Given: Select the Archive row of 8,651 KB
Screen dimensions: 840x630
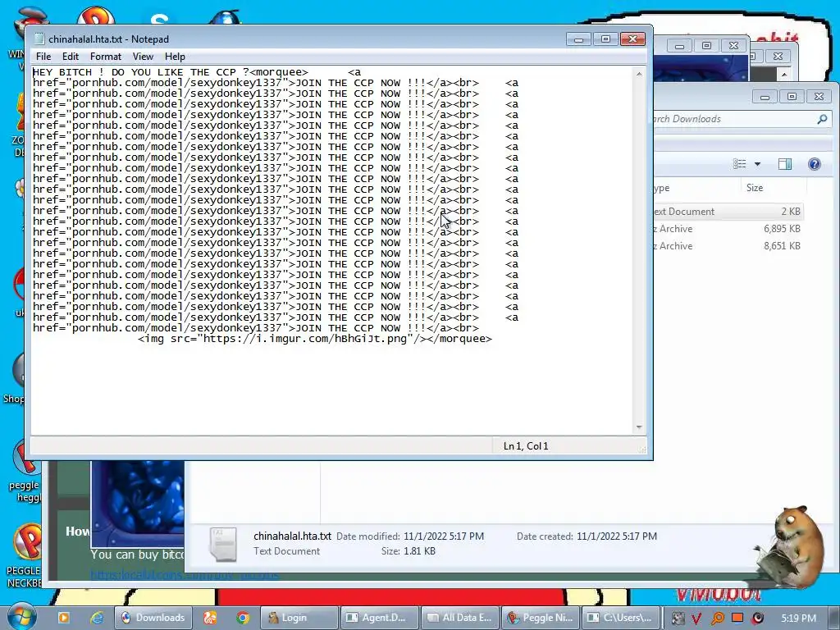Looking at the screenshot, I should tap(728, 246).
